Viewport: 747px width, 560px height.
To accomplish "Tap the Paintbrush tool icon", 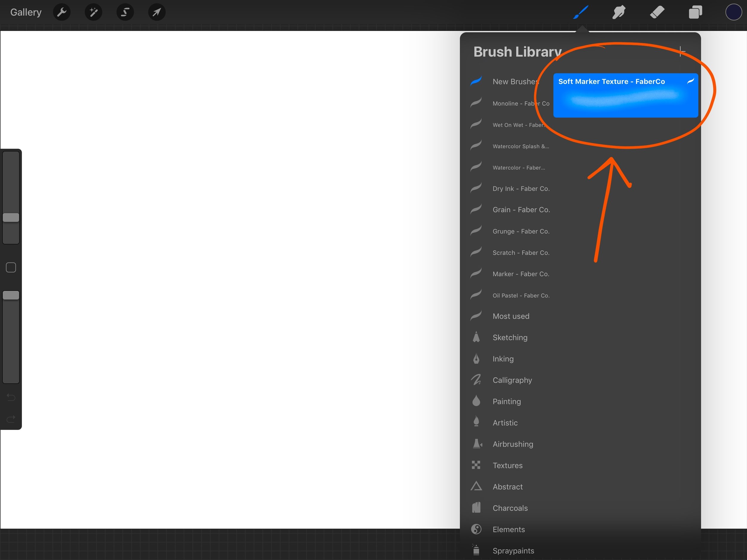I will click(581, 13).
